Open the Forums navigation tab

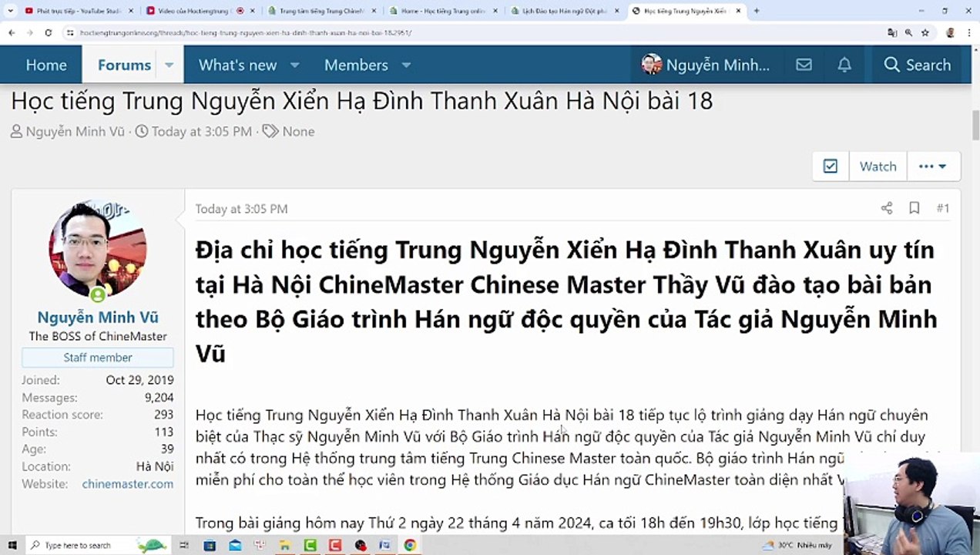[x=124, y=65]
